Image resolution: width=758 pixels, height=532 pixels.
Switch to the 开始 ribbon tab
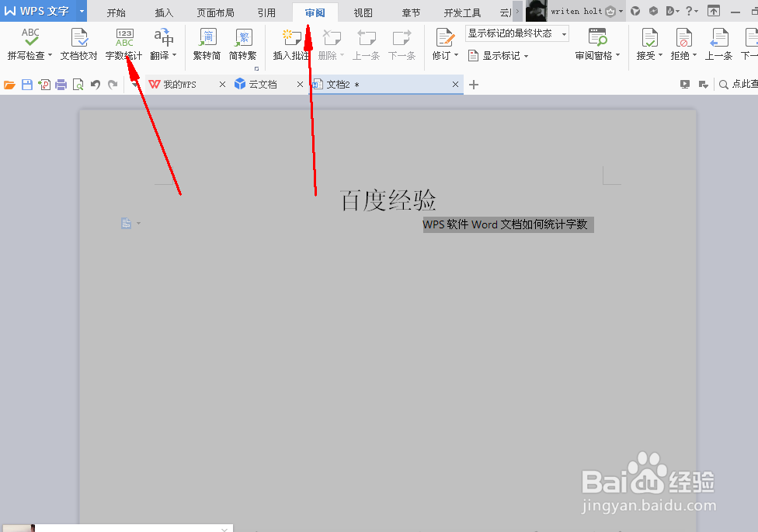point(116,12)
